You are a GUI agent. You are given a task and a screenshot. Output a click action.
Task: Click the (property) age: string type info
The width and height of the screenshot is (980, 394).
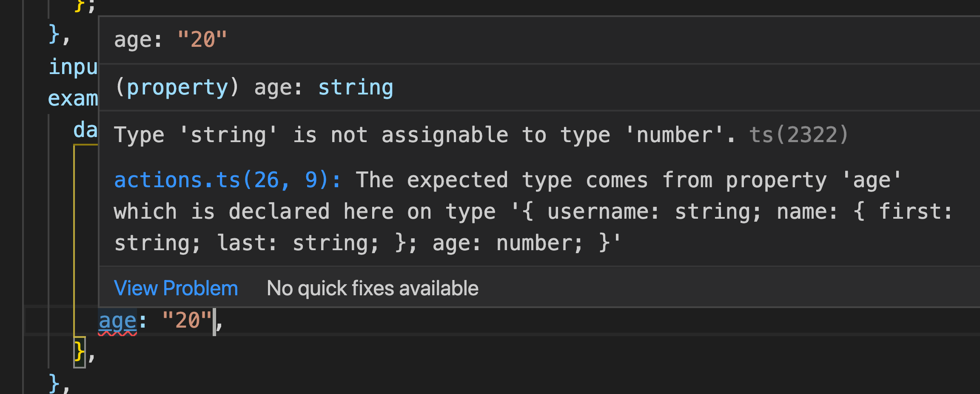pyautogui.click(x=253, y=87)
